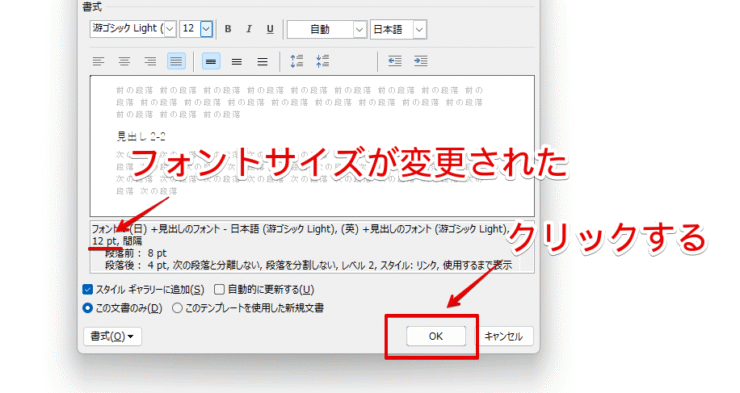Increase paragraph spacing icon
740x393 pixels.
tap(296, 61)
